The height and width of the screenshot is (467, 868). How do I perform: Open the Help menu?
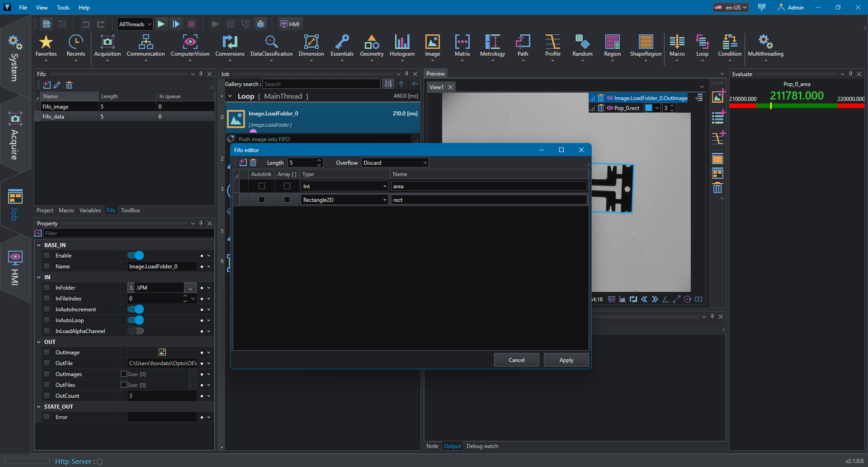pyautogui.click(x=84, y=7)
